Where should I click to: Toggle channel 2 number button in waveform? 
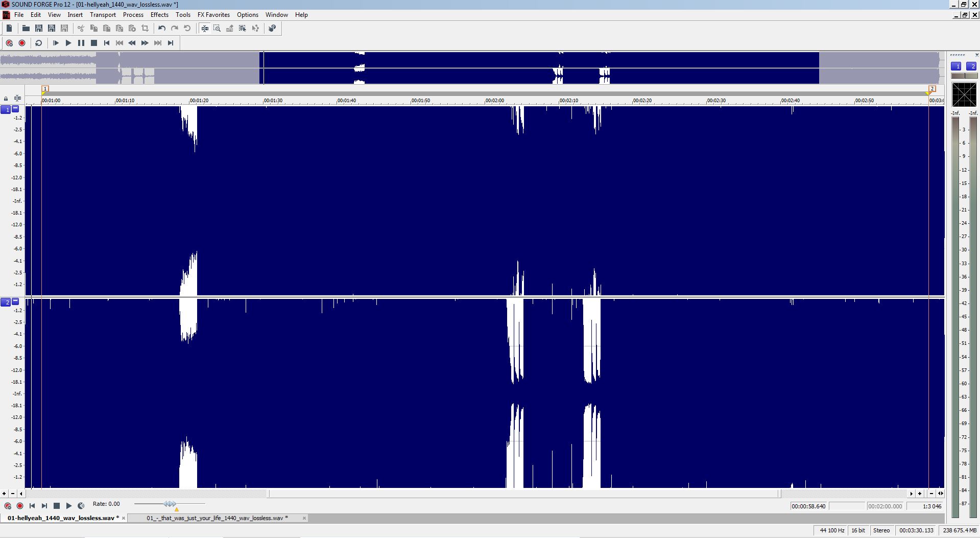tap(6, 302)
